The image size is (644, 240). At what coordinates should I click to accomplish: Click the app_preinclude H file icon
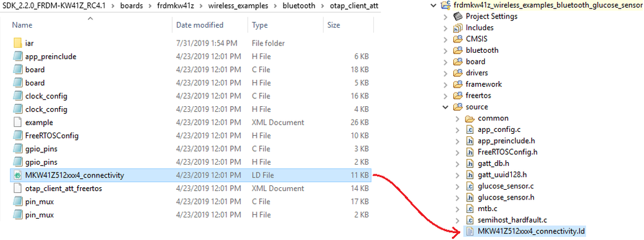coord(17,56)
